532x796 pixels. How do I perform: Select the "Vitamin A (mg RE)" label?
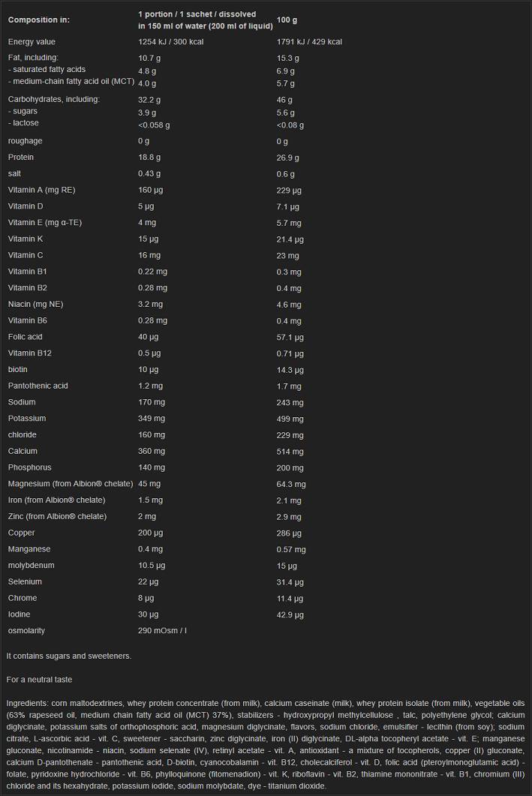pyautogui.click(x=42, y=190)
